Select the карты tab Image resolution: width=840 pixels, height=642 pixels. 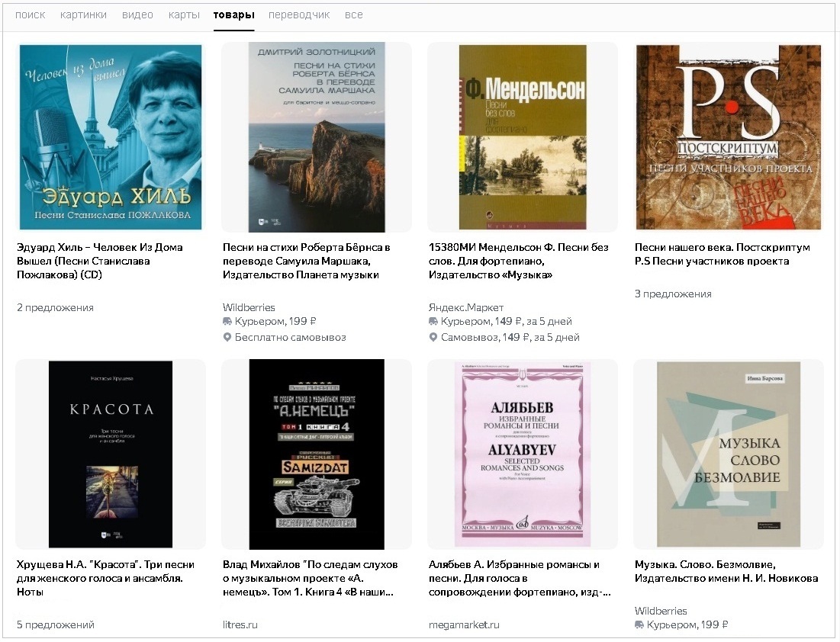pos(184,15)
